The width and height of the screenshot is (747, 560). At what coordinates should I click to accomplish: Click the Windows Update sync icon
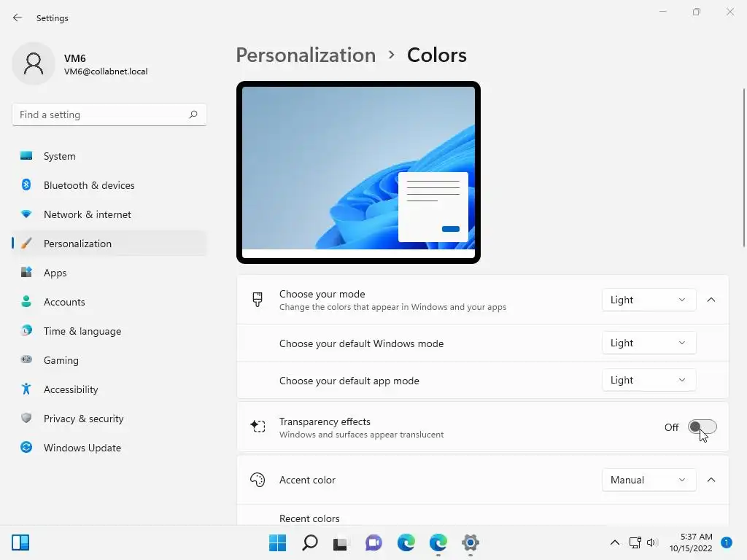26,447
